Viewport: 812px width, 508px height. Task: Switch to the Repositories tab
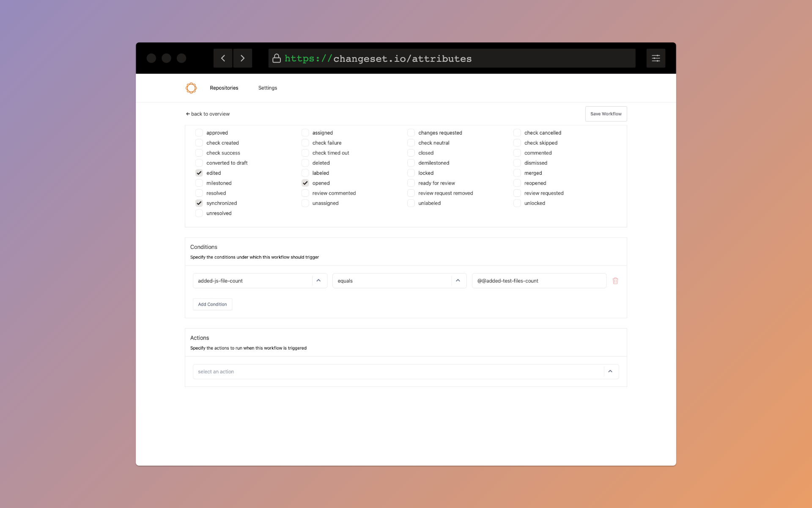tap(224, 88)
